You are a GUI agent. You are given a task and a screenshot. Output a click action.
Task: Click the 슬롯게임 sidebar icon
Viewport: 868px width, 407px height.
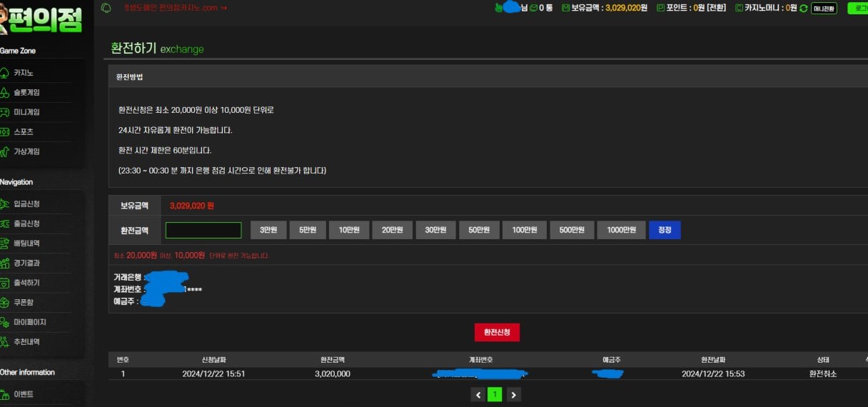(x=4, y=93)
